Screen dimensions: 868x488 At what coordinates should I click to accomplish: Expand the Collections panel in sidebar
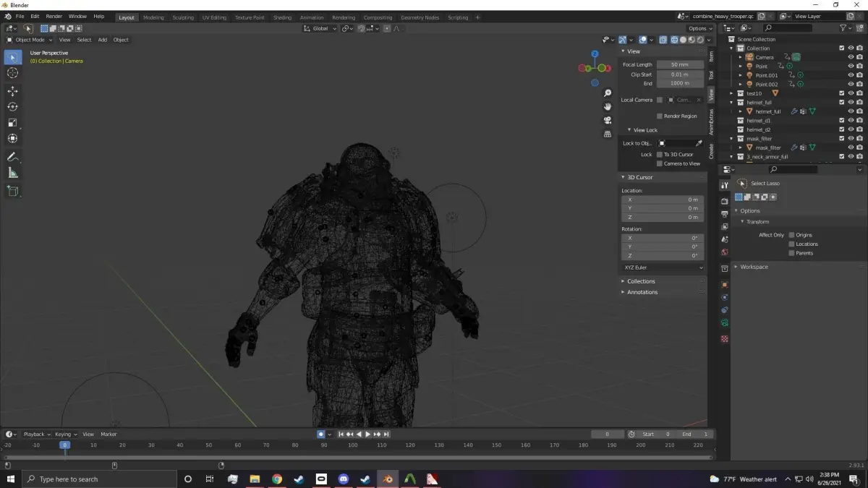point(641,281)
